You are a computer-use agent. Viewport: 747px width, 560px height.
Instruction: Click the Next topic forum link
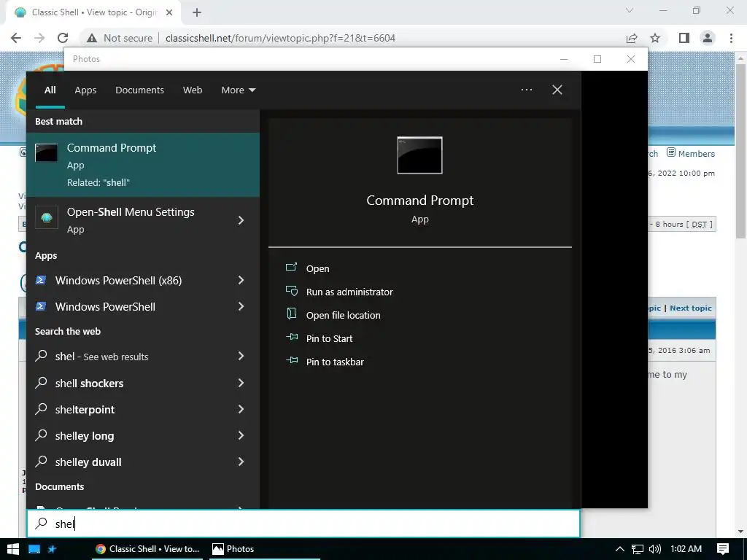pos(691,308)
